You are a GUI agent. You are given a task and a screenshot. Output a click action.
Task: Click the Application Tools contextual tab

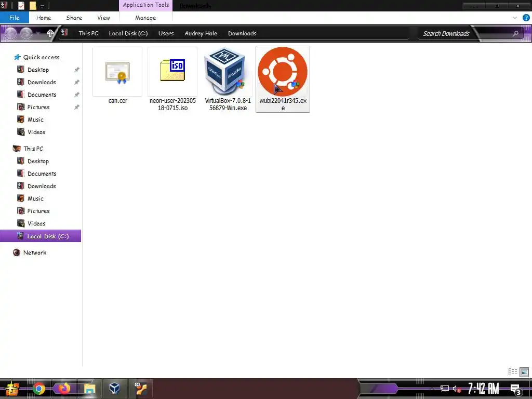(146, 5)
